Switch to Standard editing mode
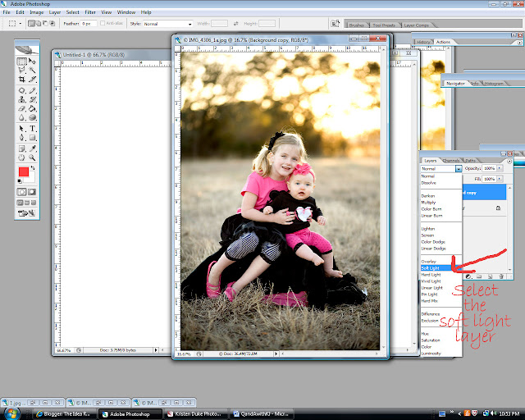Viewport: 525px width, 420px height. click(x=22, y=192)
